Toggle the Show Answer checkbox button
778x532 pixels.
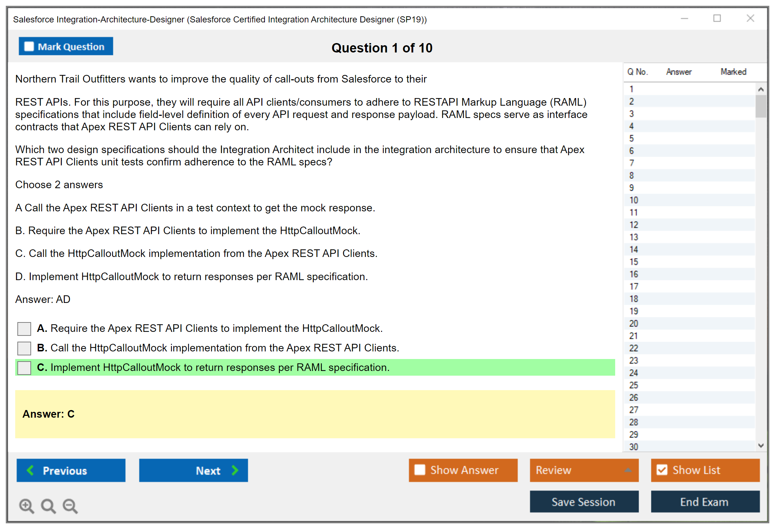click(x=420, y=470)
